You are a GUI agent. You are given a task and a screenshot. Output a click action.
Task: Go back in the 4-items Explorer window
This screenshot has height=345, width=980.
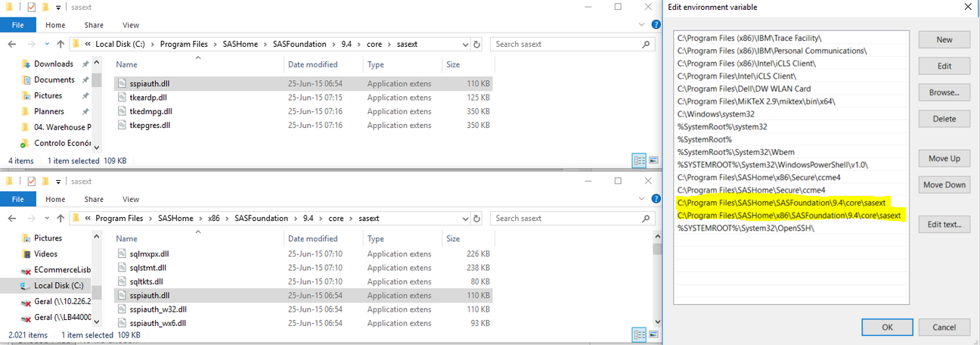[12, 44]
